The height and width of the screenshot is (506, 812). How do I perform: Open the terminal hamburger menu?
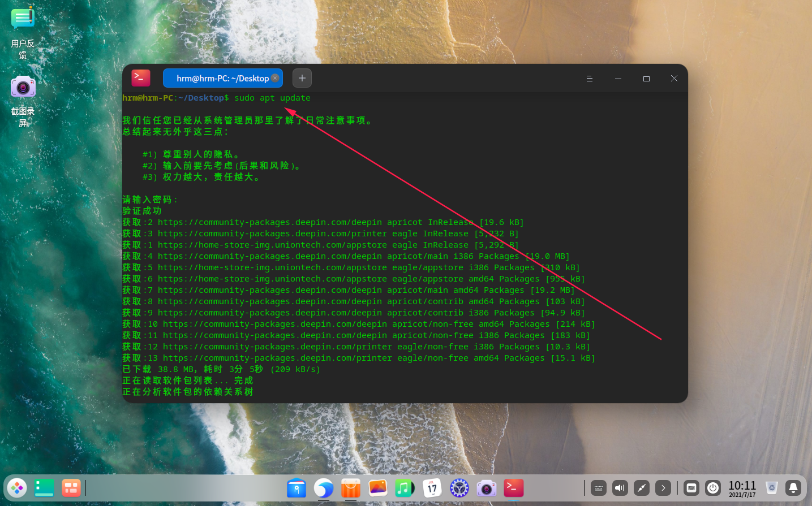tap(590, 79)
